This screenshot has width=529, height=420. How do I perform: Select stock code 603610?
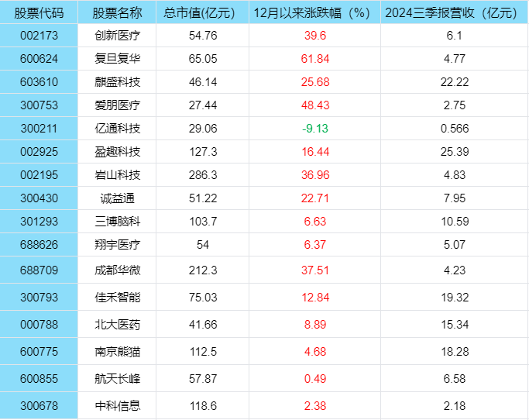39,82
